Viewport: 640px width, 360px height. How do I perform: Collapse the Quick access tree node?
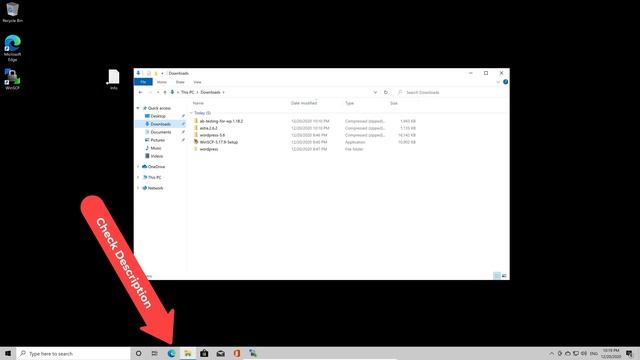[x=138, y=108]
